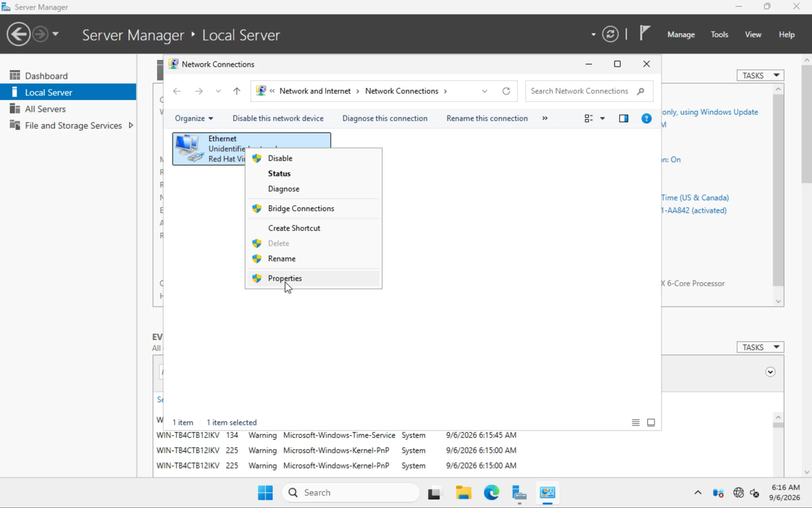Switch to details view in status bar
The image size is (812, 508).
[x=636, y=422]
